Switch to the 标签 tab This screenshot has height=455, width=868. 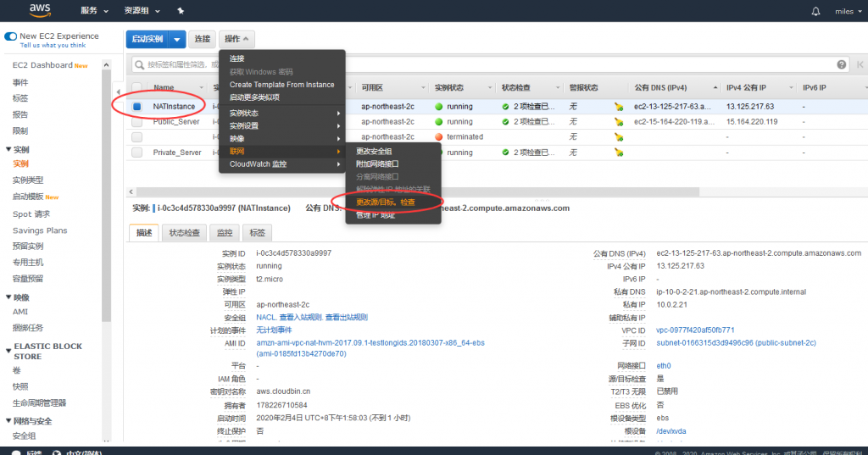tap(257, 233)
